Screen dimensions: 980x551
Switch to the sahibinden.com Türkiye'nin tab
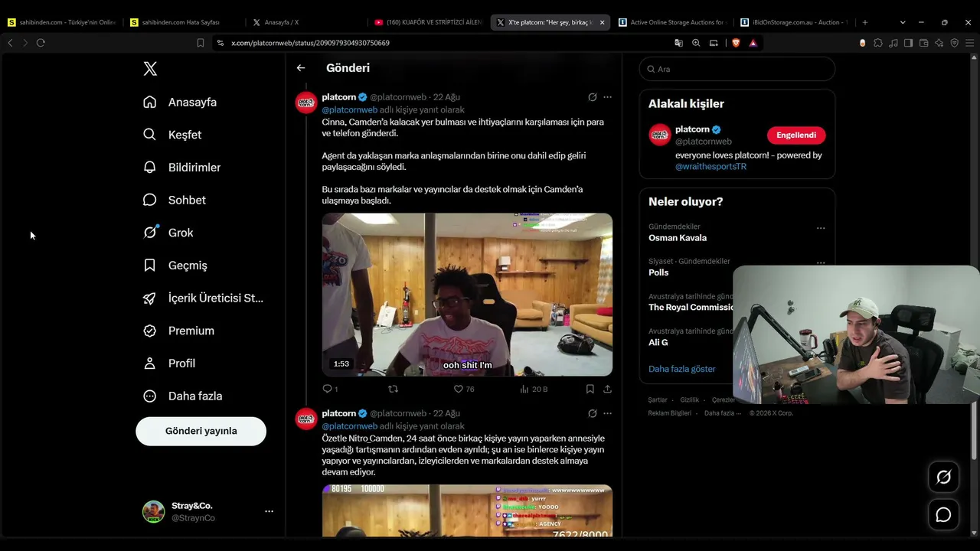(x=61, y=22)
